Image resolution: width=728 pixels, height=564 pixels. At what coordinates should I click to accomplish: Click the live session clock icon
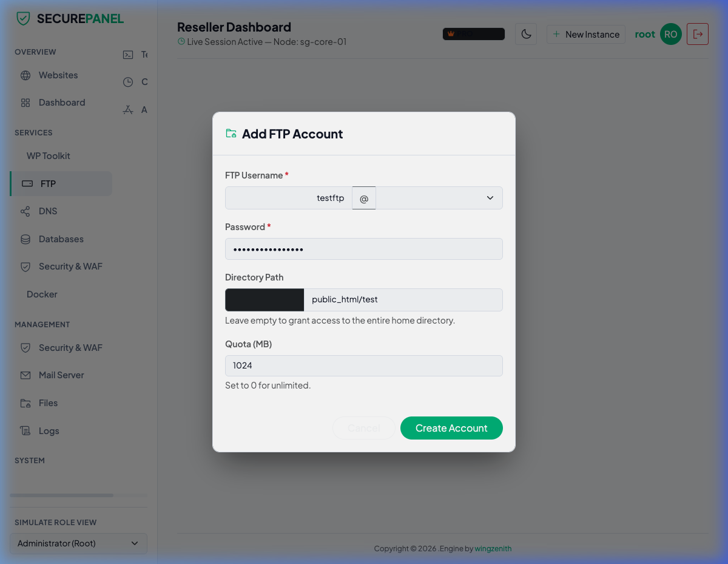(181, 42)
